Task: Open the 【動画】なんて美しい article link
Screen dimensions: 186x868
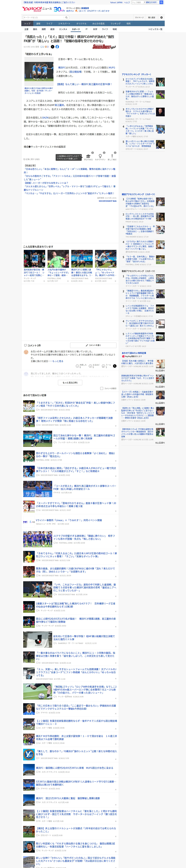Action: pyautogui.click(x=84, y=84)
